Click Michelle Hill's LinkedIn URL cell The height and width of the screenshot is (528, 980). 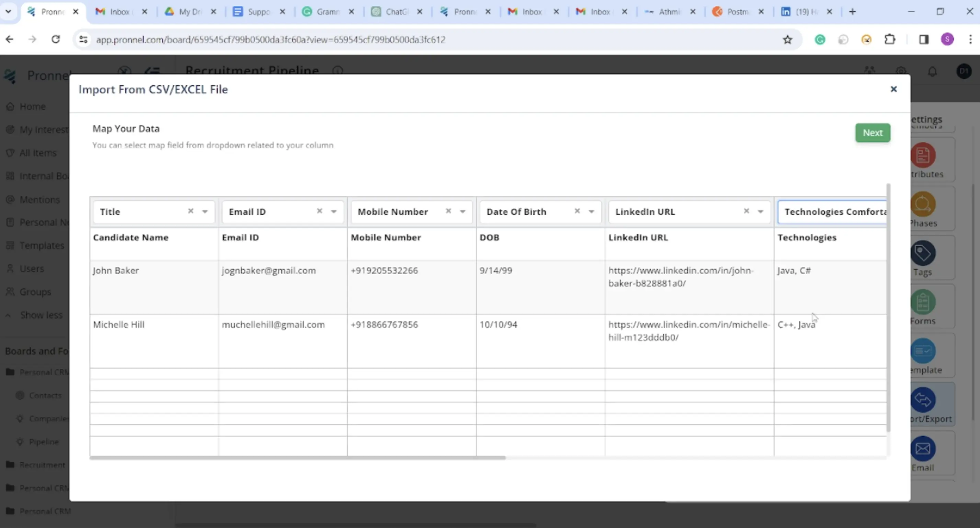pos(689,341)
